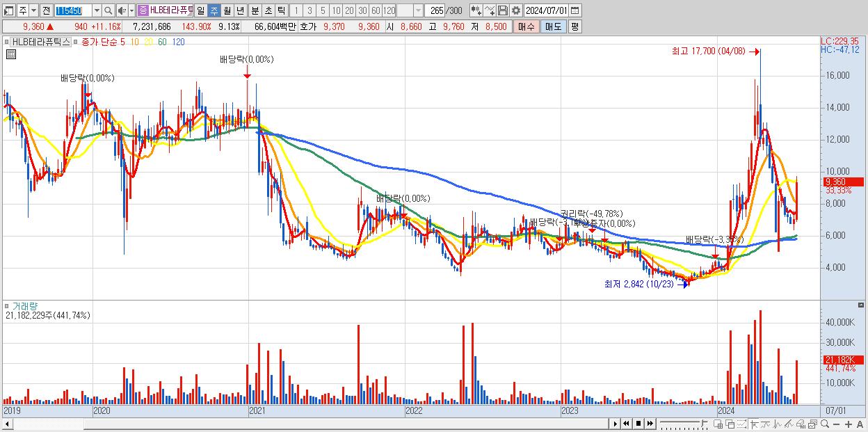Image resolution: width=868 pixels, height=432 pixels.
Task: Click the add candlestick chart icon
Action: [476, 10]
